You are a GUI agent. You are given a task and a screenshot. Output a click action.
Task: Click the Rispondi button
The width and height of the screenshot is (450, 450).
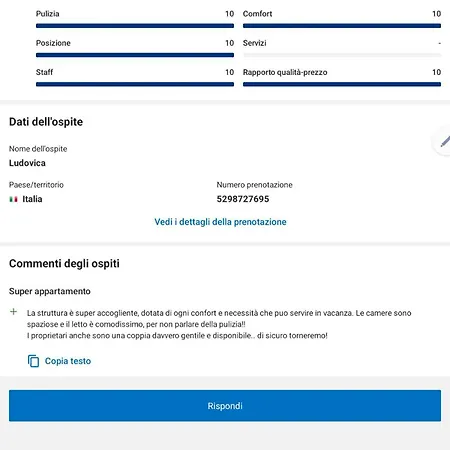tap(225, 406)
